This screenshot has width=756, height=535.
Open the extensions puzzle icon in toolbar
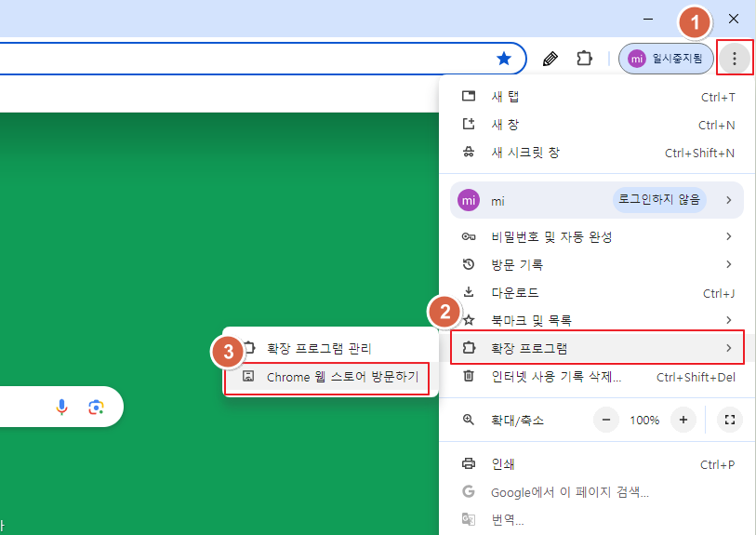(x=584, y=59)
